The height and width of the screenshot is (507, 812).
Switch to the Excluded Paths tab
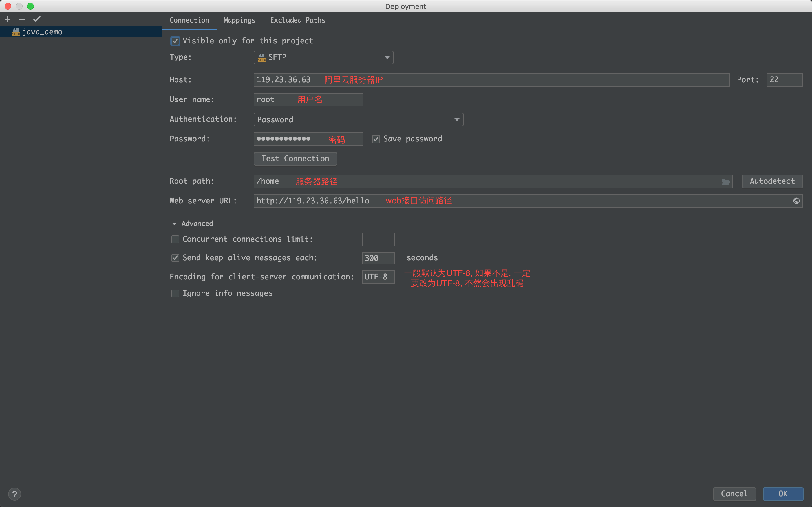point(297,20)
